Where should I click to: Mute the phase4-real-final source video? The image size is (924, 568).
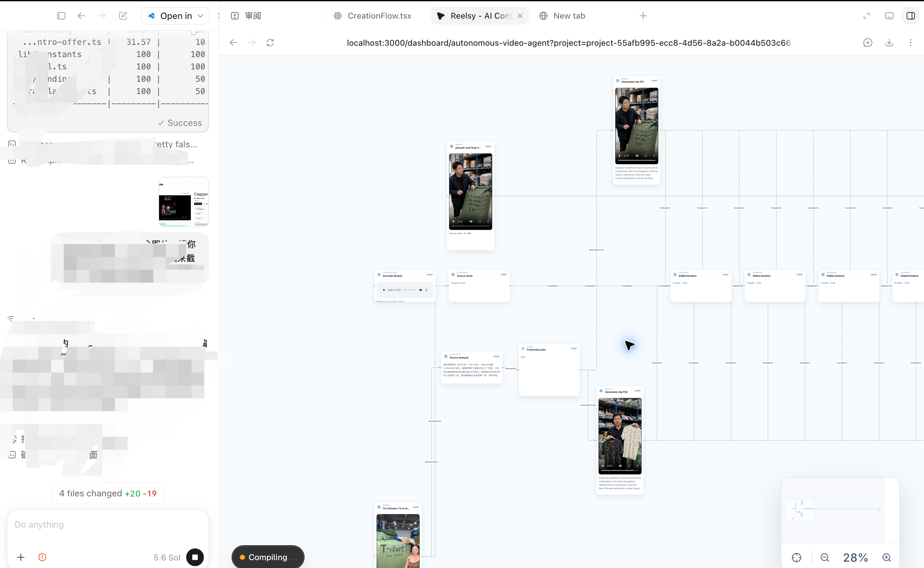471,222
